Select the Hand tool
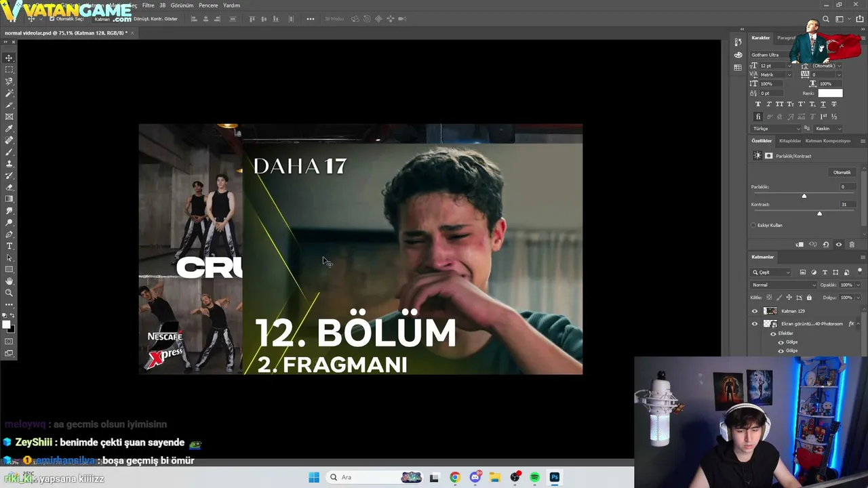 pos(9,281)
